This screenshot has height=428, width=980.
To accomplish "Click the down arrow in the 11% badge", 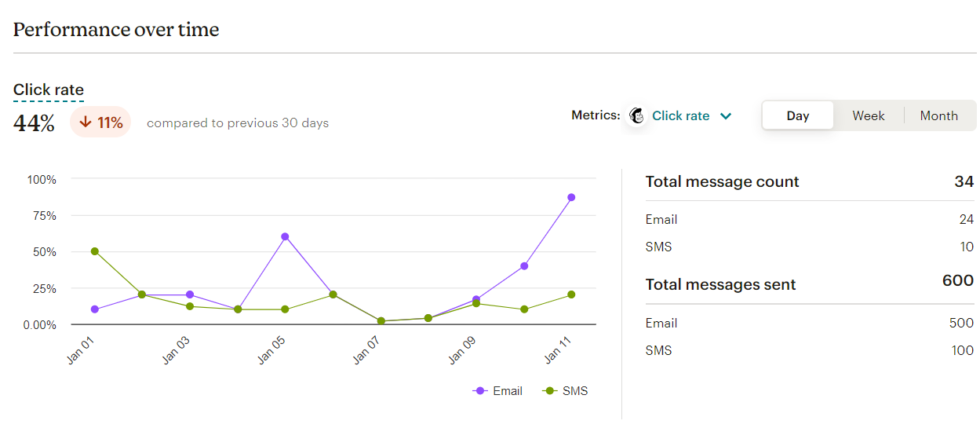I will [86, 123].
